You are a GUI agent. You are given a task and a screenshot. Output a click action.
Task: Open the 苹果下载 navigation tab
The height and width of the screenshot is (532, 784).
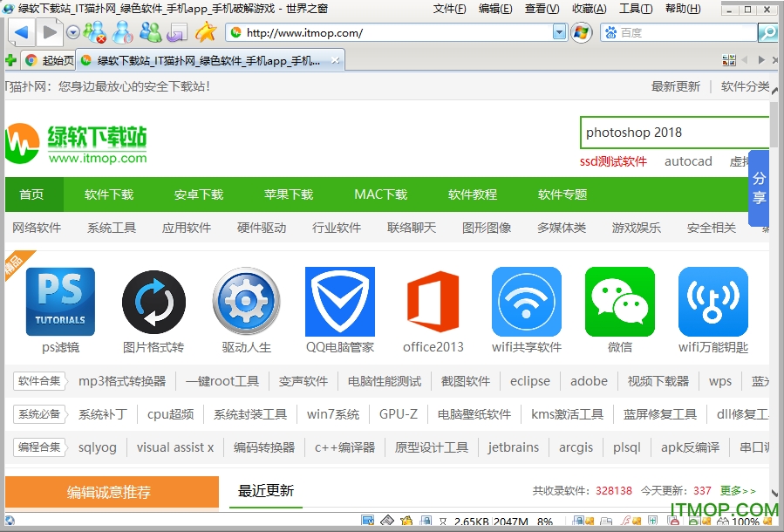pyautogui.click(x=289, y=194)
